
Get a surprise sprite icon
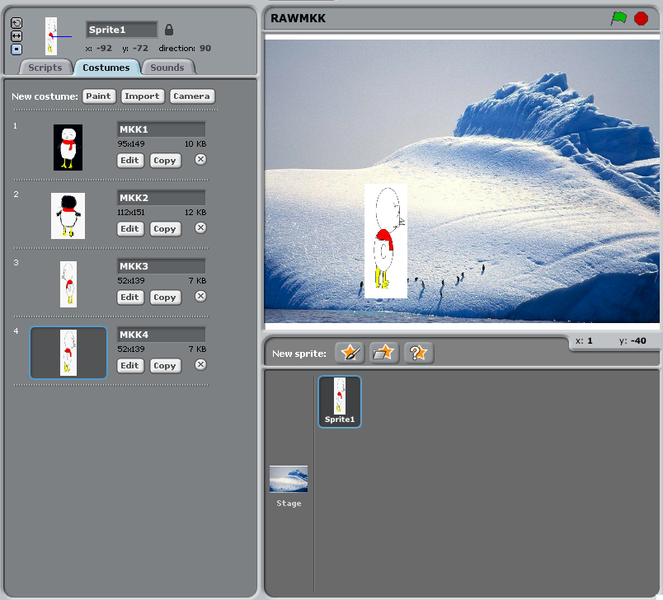[419, 353]
